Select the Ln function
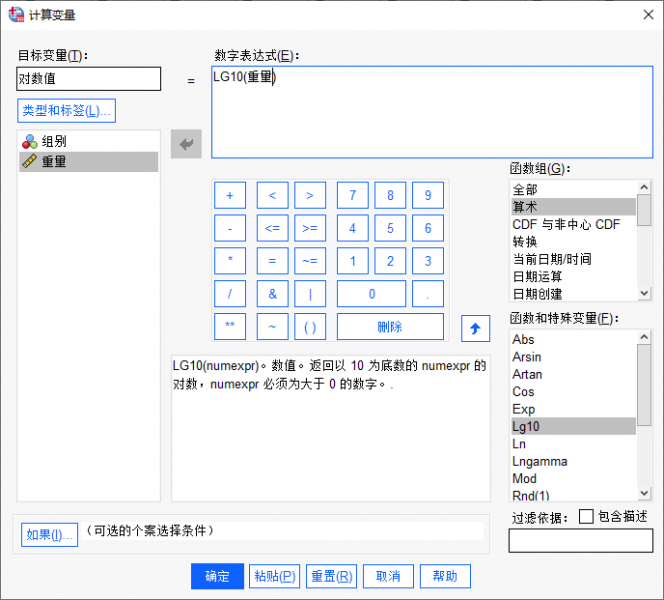The image size is (664, 600). tap(573, 443)
